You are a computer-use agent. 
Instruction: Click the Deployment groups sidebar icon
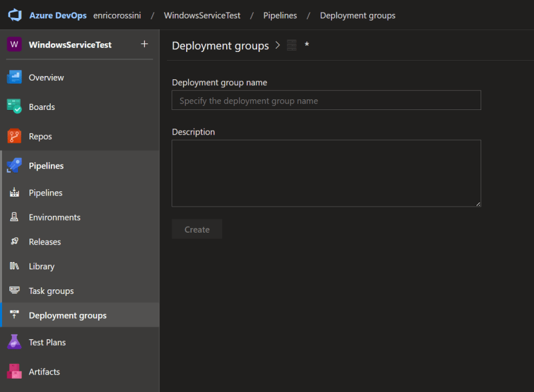[14, 315]
